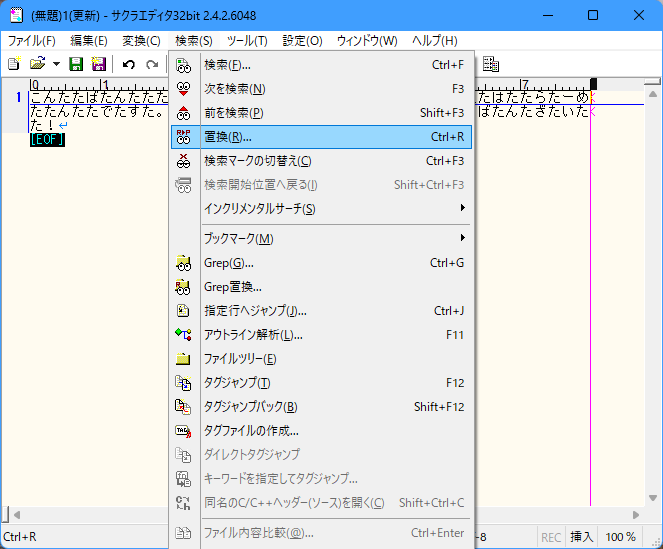Click the horizontal scrollbar right arrow
This screenshot has height=549, width=663.
coord(636,515)
